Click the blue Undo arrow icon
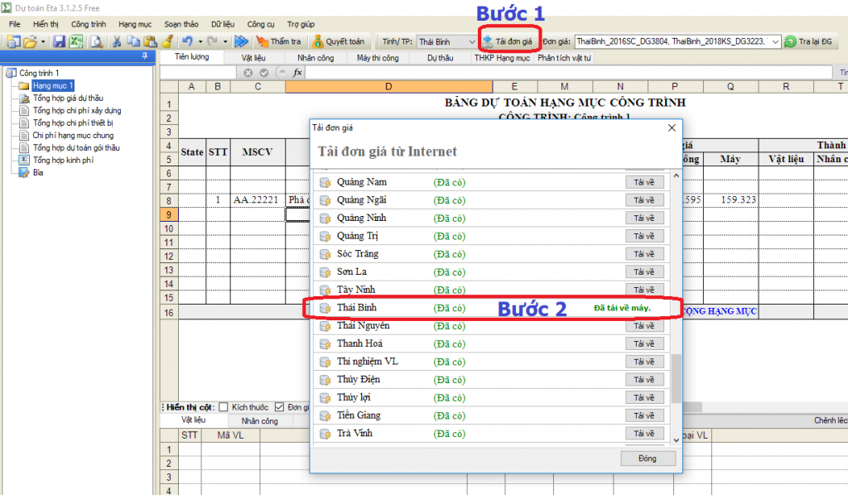Image resolution: width=848 pixels, height=504 pixels. 188,41
